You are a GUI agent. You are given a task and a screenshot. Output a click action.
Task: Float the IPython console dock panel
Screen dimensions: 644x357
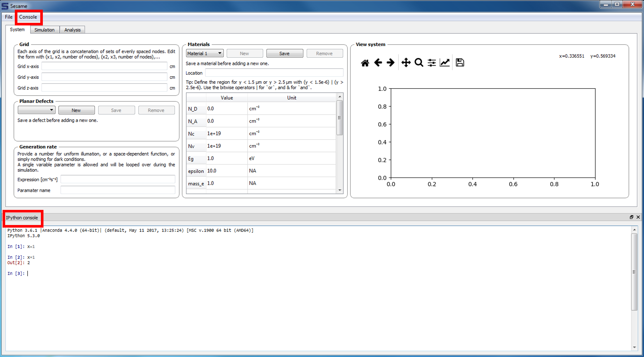[631, 217]
